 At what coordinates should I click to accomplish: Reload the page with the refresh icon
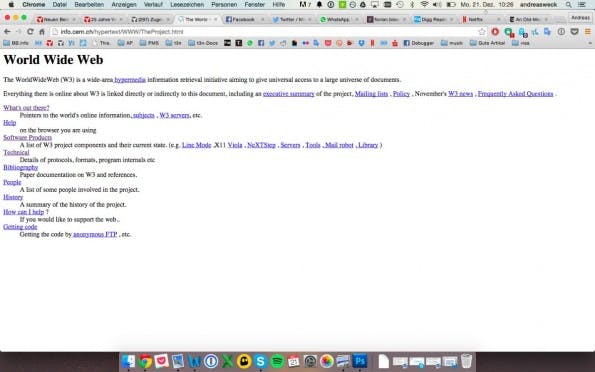coord(30,32)
